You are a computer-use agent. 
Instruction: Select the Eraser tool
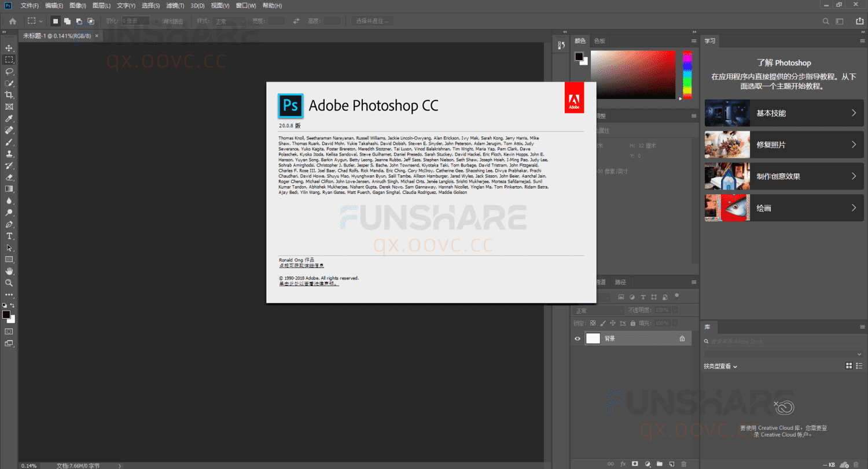click(x=9, y=177)
